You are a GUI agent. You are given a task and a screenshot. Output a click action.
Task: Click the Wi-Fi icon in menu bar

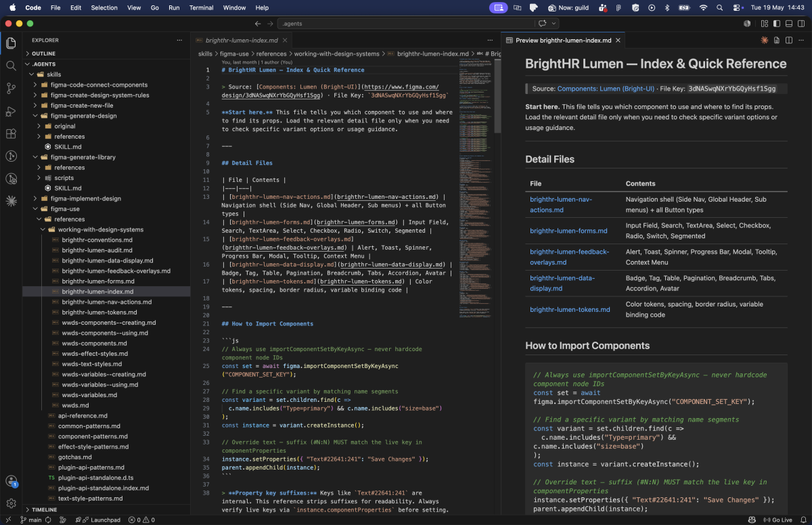point(703,7)
